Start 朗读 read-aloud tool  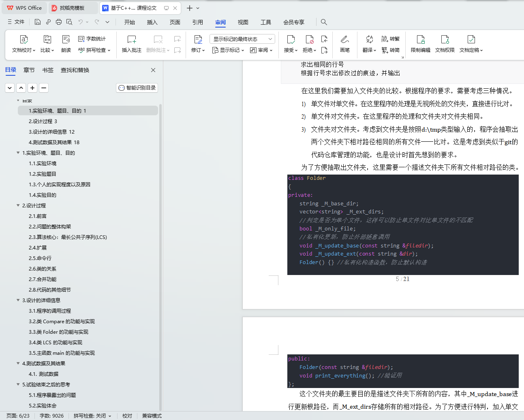(x=66, y=44)
